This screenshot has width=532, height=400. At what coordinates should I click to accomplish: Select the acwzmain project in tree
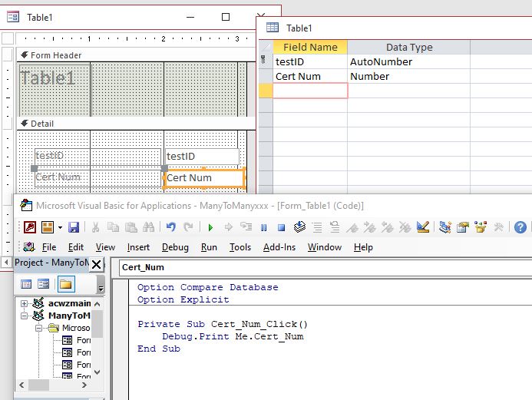[70, 303]
